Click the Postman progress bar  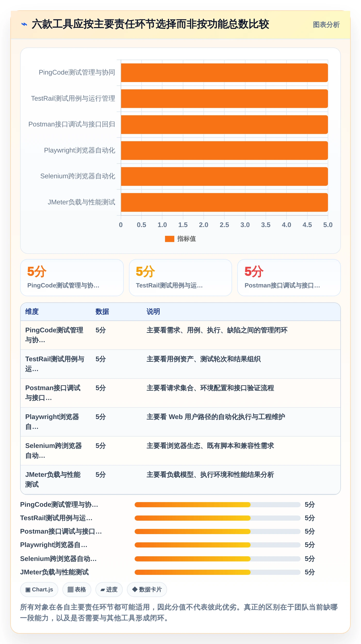(x=218, y=532)
